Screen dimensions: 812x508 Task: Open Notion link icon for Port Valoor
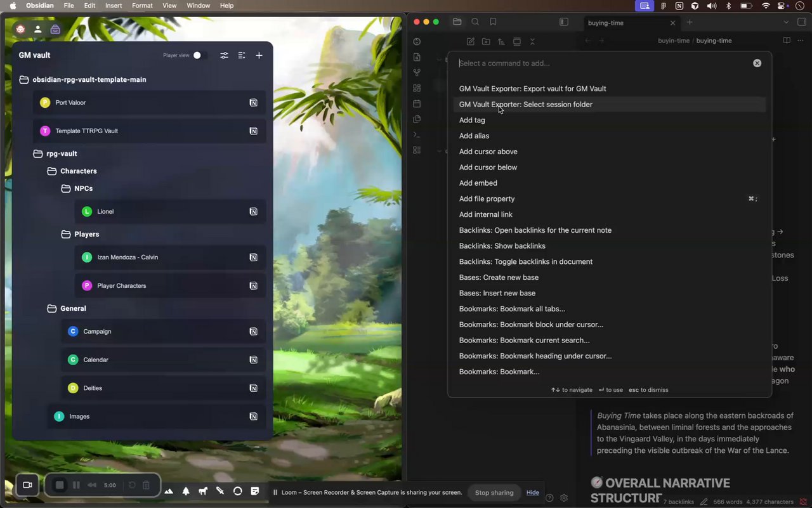[253, 103]
